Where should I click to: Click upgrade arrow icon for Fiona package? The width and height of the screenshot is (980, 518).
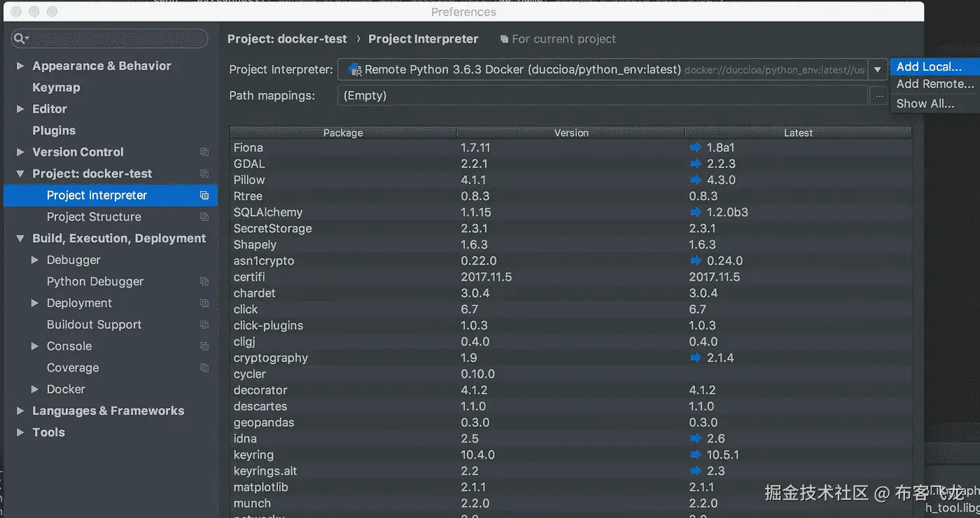pyautogui.click(x=695, y=148)
